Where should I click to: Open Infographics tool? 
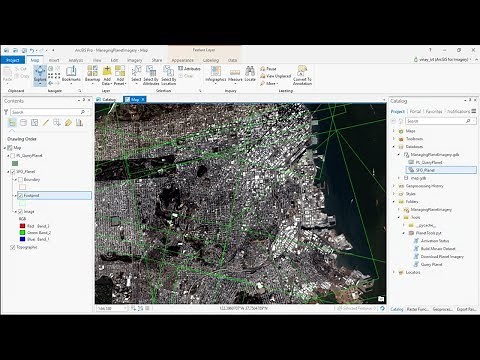pos(216,74)
